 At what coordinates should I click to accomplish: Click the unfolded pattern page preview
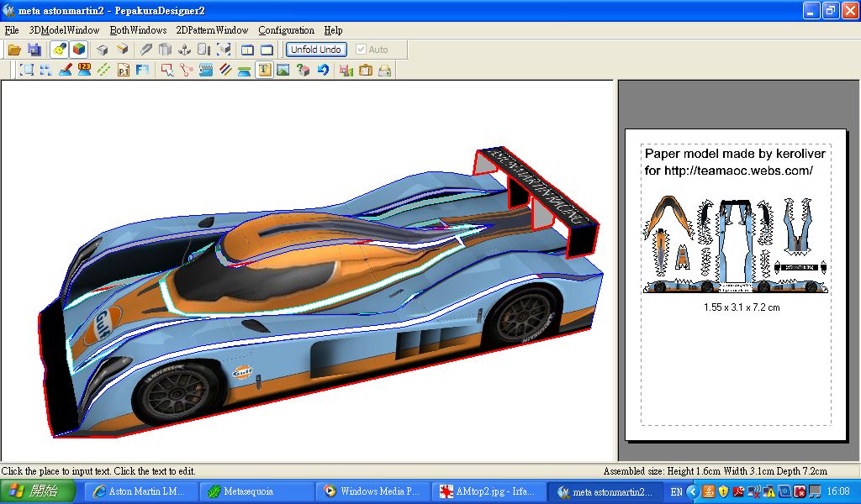click(x=735, y=284)
